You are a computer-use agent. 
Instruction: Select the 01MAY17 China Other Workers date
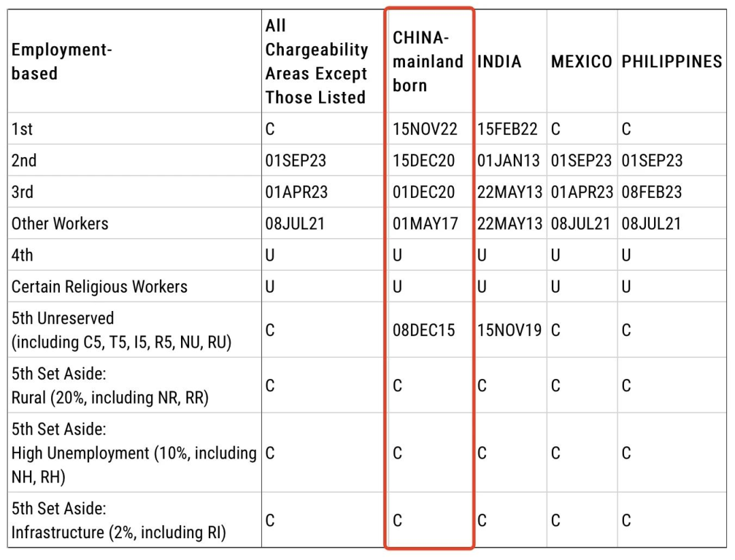click(425, 224)
